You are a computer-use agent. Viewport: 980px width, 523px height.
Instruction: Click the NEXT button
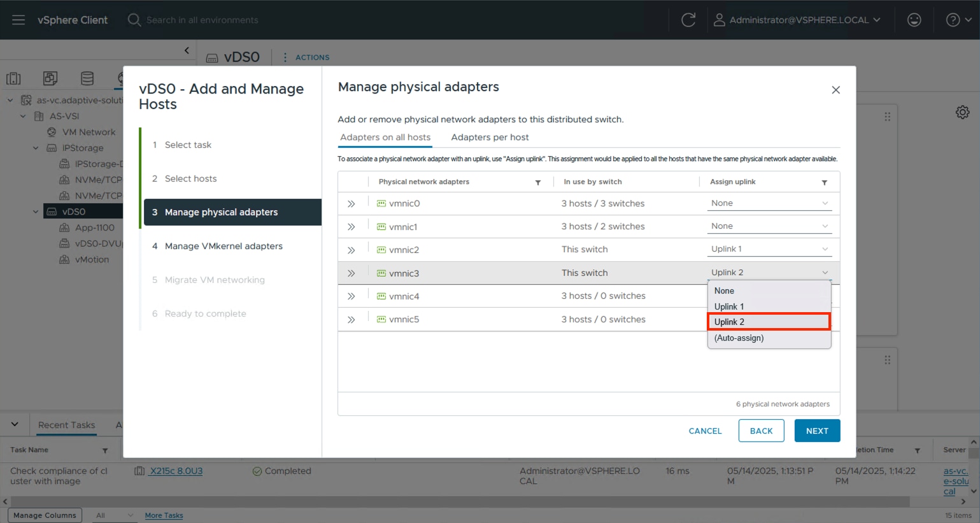pyautogui.click(x=817, y=431)
